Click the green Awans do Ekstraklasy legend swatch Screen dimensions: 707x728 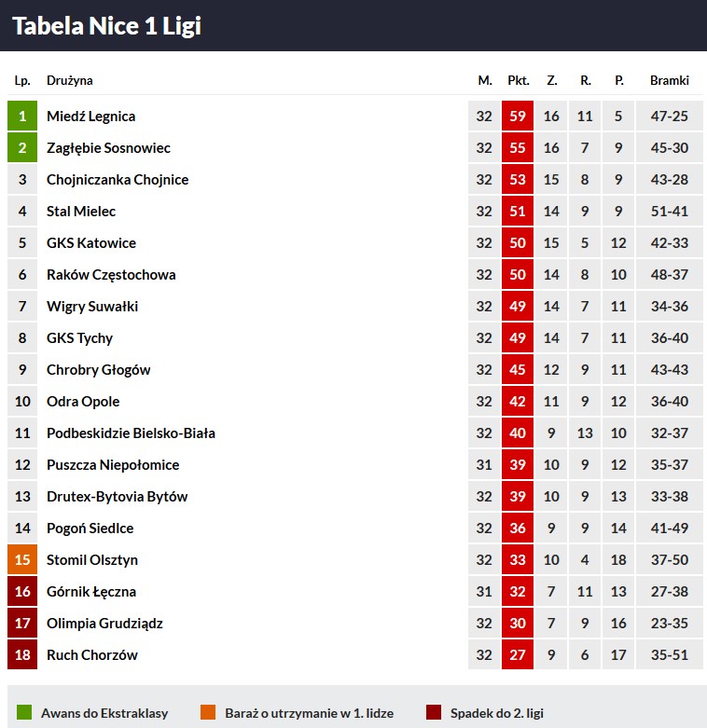pyautogui.click(x=24, y=713)
